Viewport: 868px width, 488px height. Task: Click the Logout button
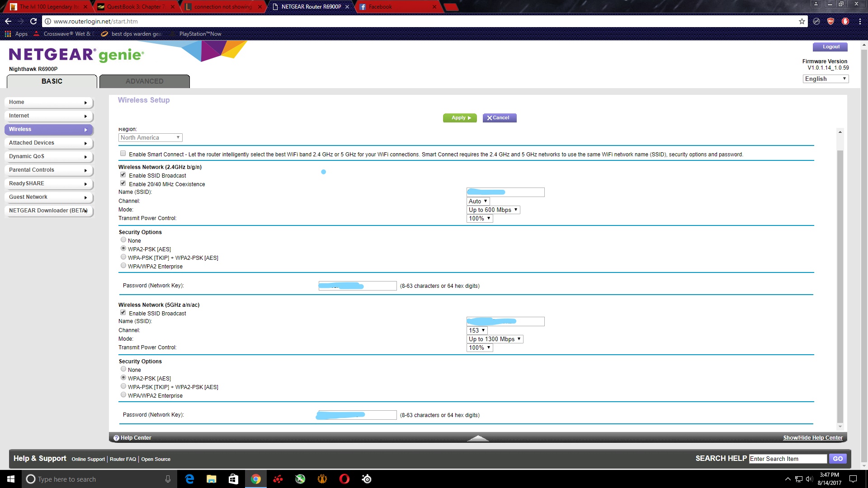(x=830, y=47)
